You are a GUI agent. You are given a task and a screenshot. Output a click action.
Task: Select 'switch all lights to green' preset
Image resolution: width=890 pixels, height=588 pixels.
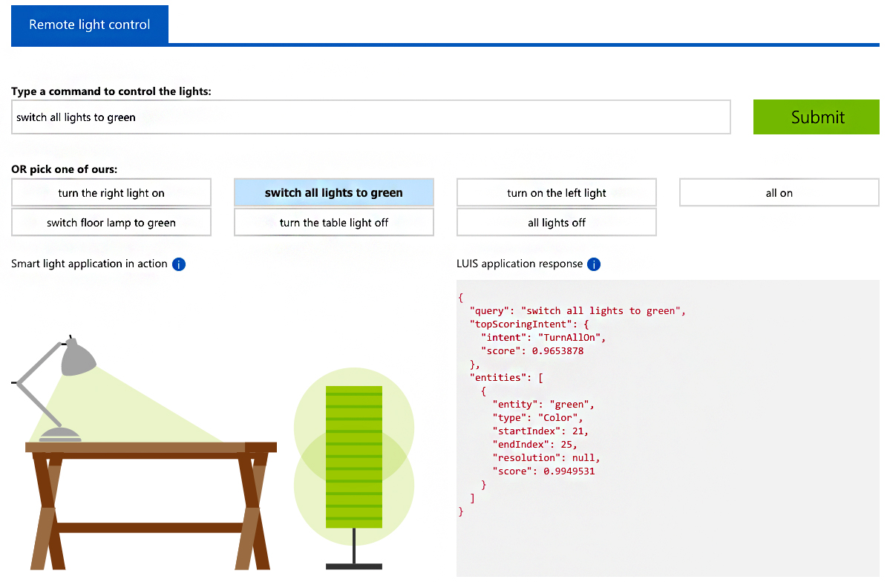coord(334,193)
